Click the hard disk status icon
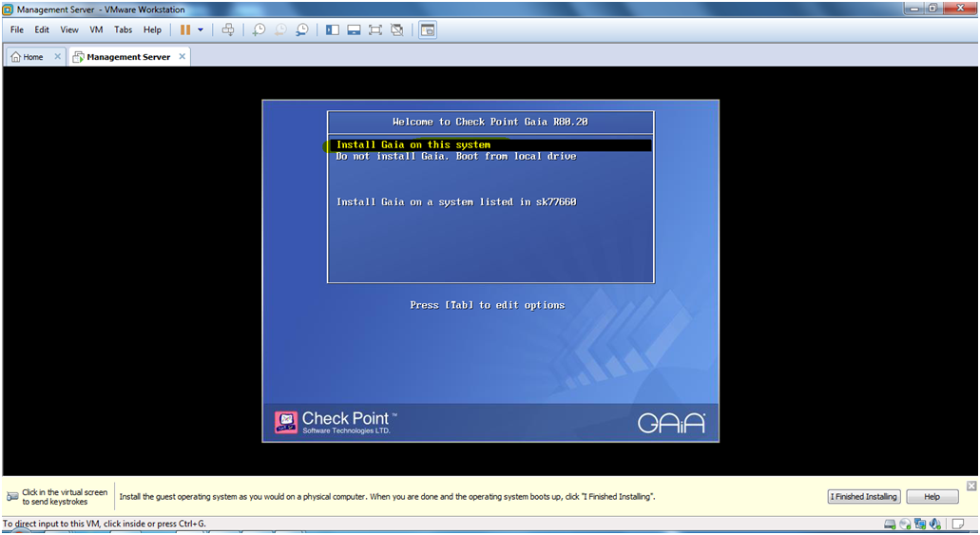980x535 pixels. (x=890, y=525)
